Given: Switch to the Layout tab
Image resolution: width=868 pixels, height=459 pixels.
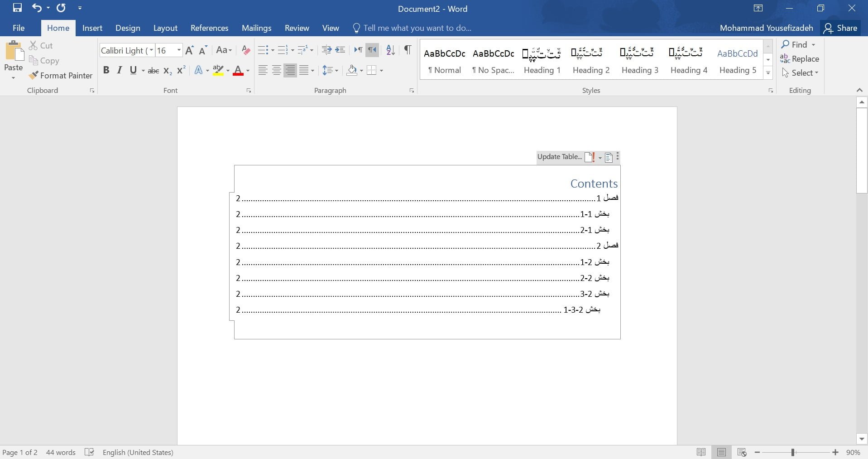Looking at the screenshot, I should click(x=165, y=28).
